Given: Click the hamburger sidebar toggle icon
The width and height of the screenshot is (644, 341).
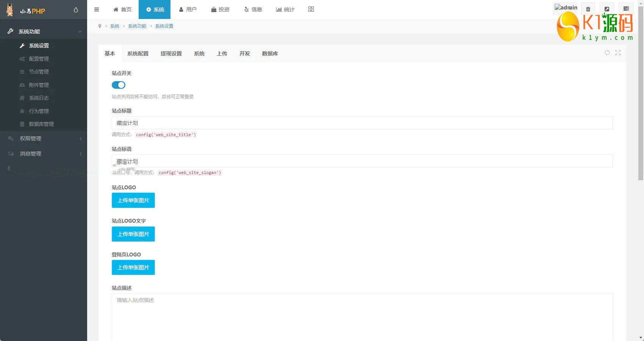Looking at the screenshot, I should coord(97,9).
